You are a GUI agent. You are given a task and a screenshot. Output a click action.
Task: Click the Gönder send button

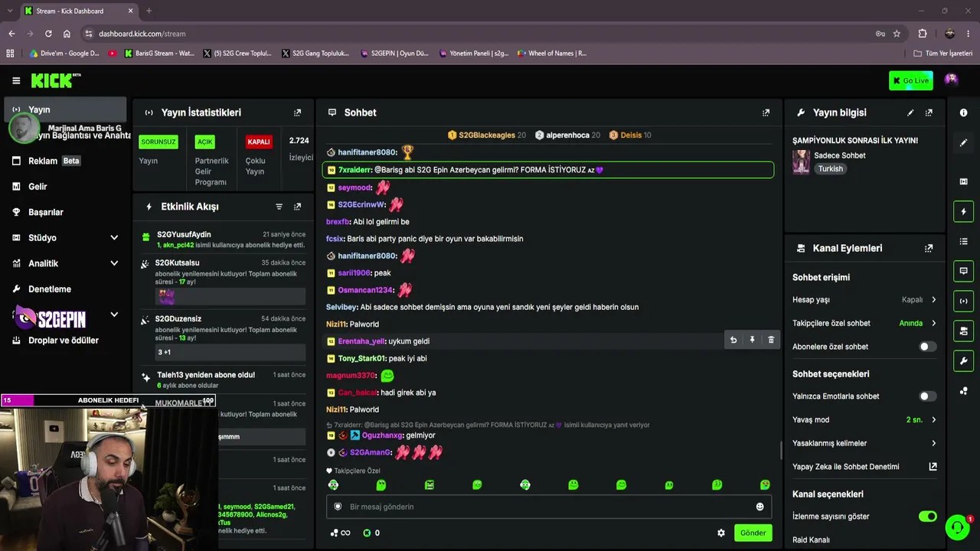tap(753, 533)
